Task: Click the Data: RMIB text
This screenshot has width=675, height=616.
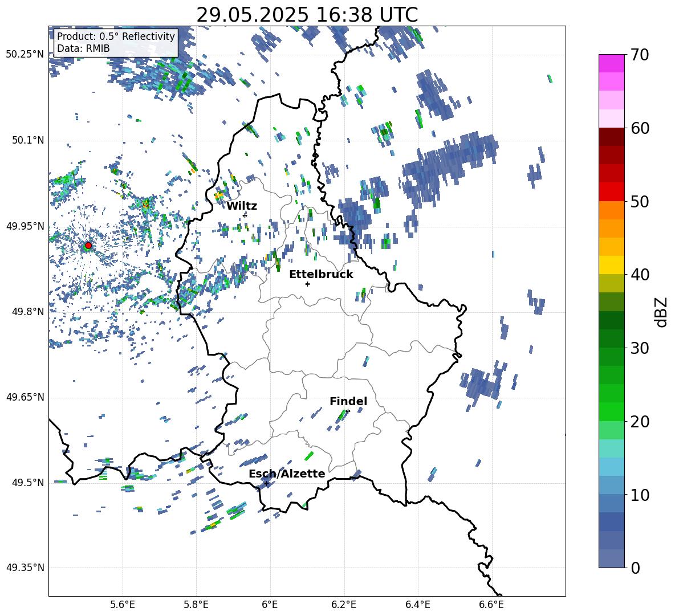Action: 83,48
